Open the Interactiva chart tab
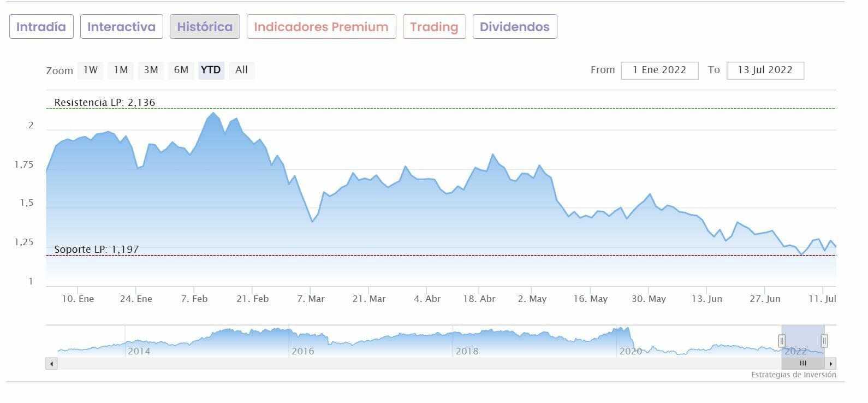 click(x=121, y=27)
